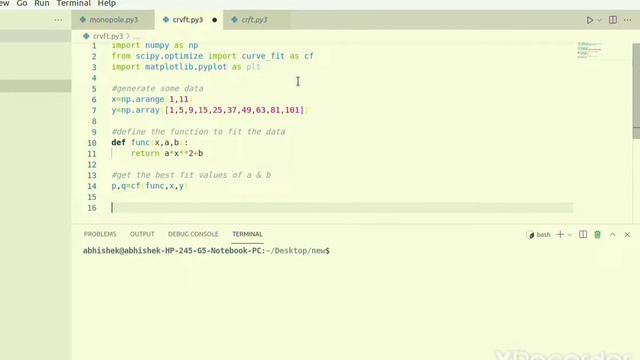Click the bash terminal profile label
This screenshot has height=360, width=640.
[543, 235]
